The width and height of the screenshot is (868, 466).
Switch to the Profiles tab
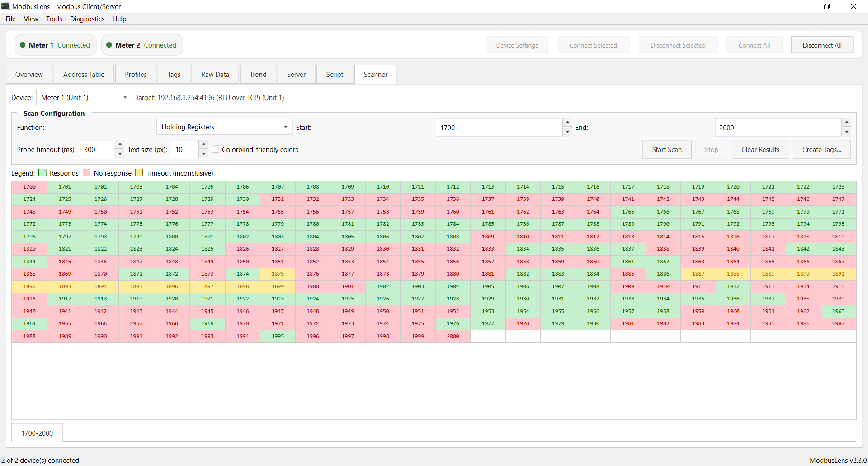pyautogui.click(x=136, y=75)
